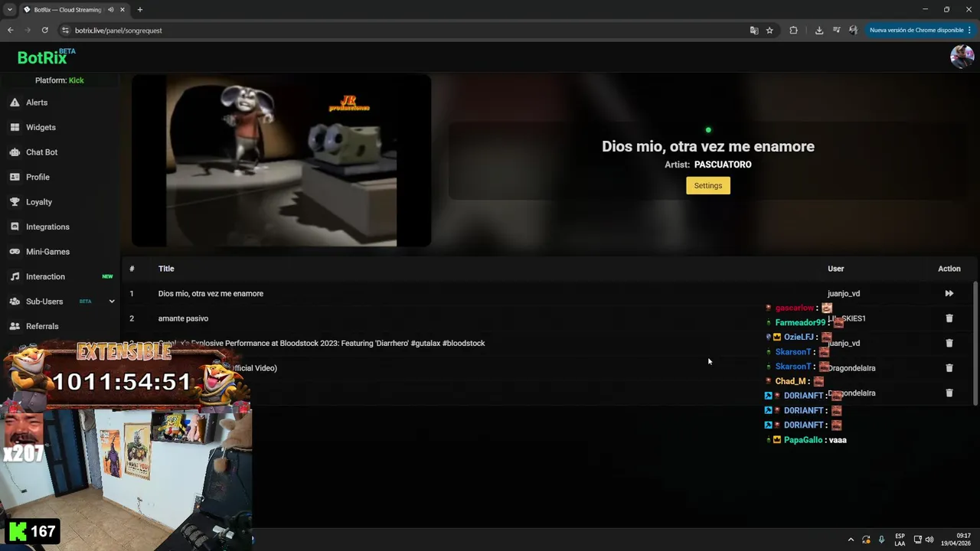This screenshot has height=551, width=980.
Task: Click the 'Action' column header
Action: [x=949, y=269]
